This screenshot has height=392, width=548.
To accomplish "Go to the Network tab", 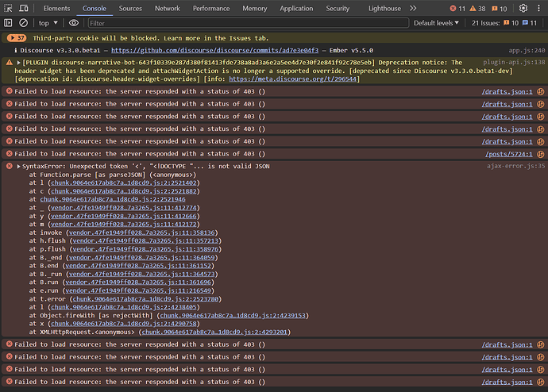I will point(168,9).
